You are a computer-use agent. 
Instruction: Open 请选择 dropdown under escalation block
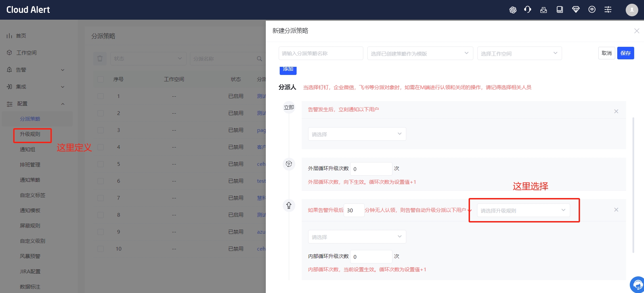click(357, 237)
